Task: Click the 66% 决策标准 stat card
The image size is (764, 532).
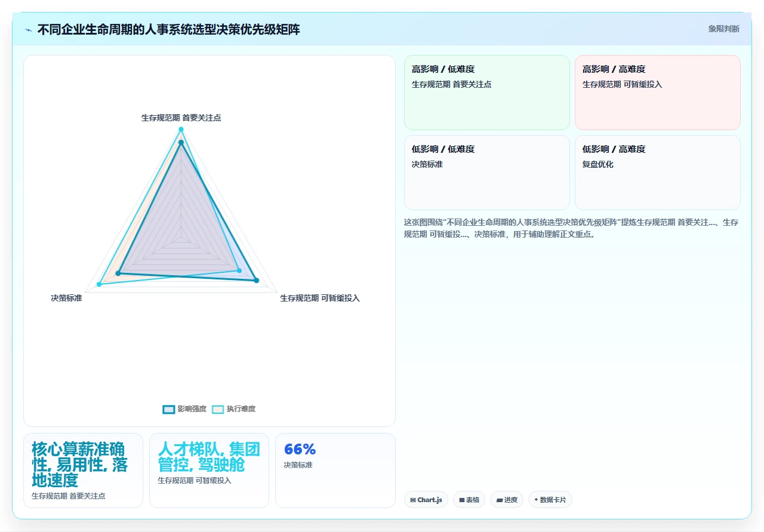Action: pos(335,471)
